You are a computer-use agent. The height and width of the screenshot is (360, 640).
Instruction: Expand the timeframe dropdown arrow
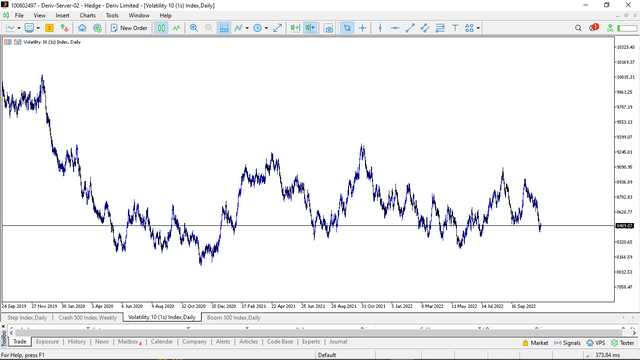pyautogui.click(x=266, y=28)
